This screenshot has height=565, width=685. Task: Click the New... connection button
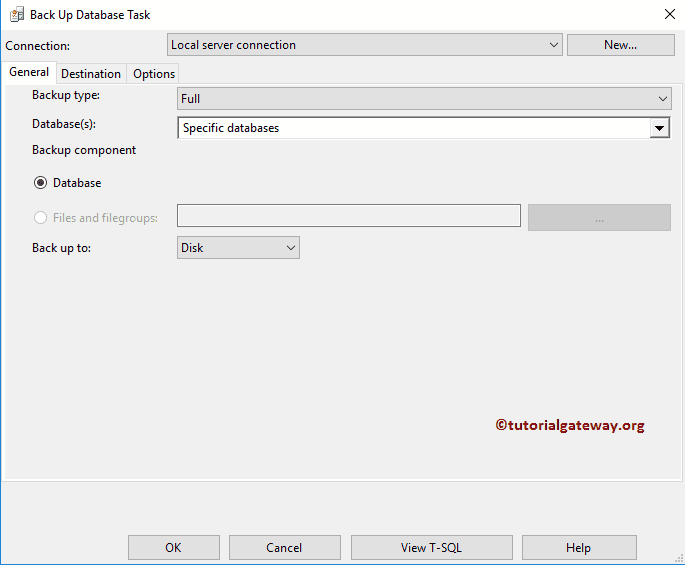click(620, 45)
